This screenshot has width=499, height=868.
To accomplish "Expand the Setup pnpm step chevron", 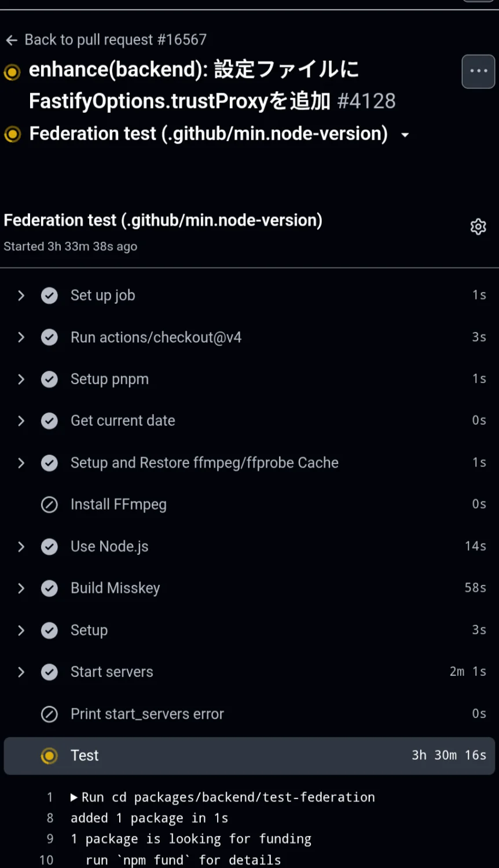I will coord(21,379).
